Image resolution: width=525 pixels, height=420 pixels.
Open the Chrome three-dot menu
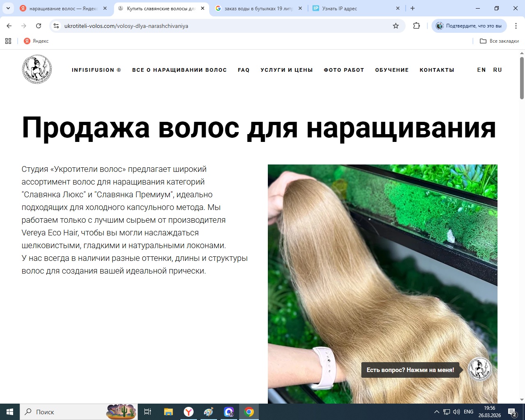(516, 26)
